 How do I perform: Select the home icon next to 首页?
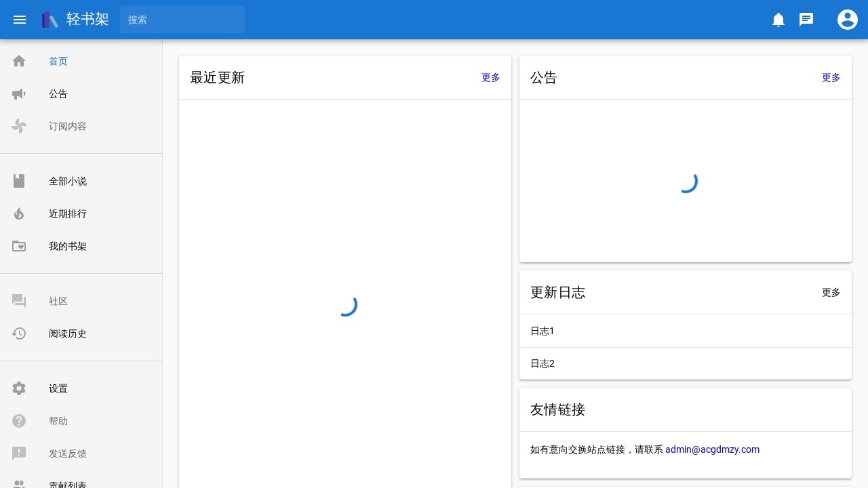(19, 61)
